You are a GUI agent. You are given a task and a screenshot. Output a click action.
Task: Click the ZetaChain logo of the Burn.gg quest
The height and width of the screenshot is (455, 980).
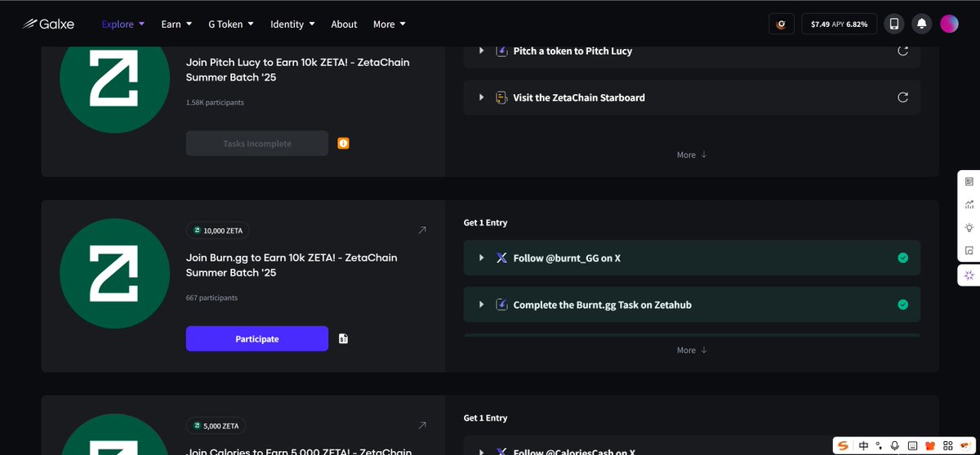click(x=115, y=274)
